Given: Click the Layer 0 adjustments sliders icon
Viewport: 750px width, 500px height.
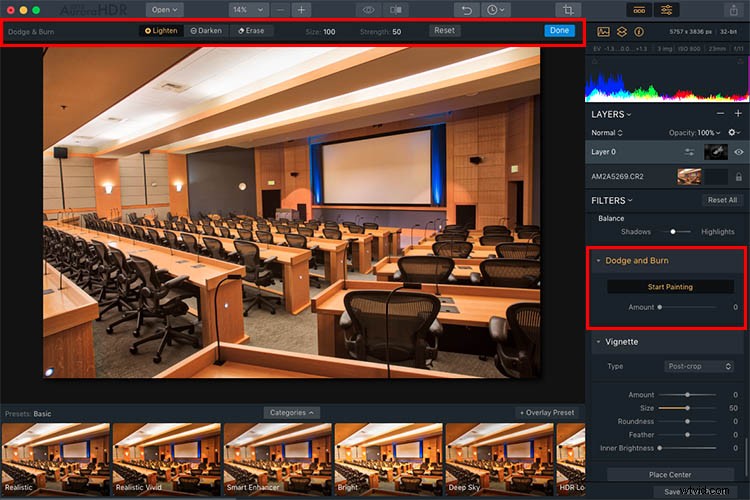Looking at the screenshot, I should click(689, 152).
